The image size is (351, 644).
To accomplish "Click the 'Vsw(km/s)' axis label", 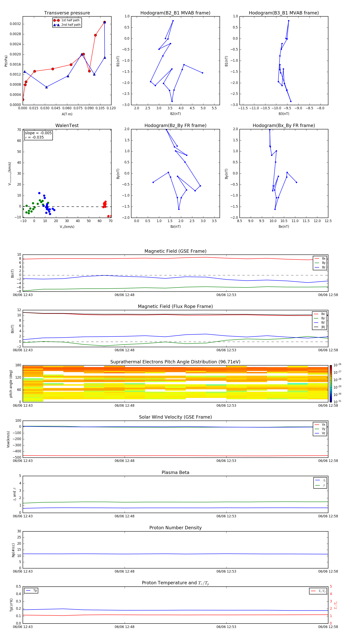I will point(8,439).
